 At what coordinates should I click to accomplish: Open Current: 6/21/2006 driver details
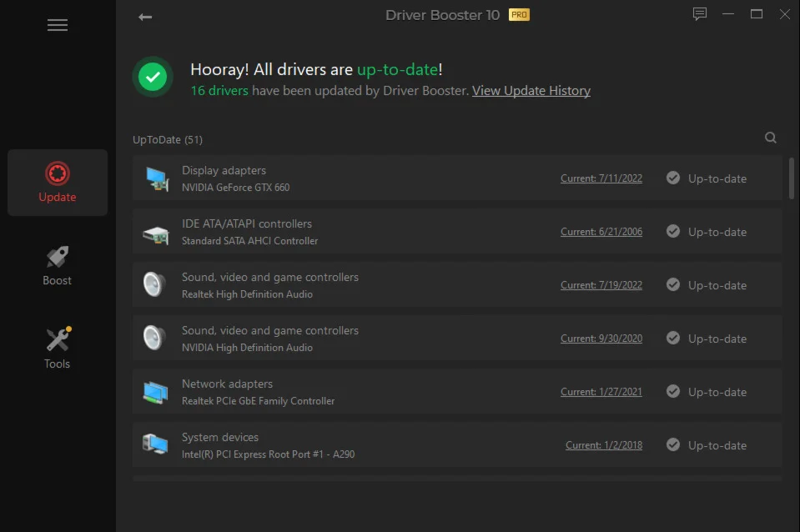coord(601,232)
